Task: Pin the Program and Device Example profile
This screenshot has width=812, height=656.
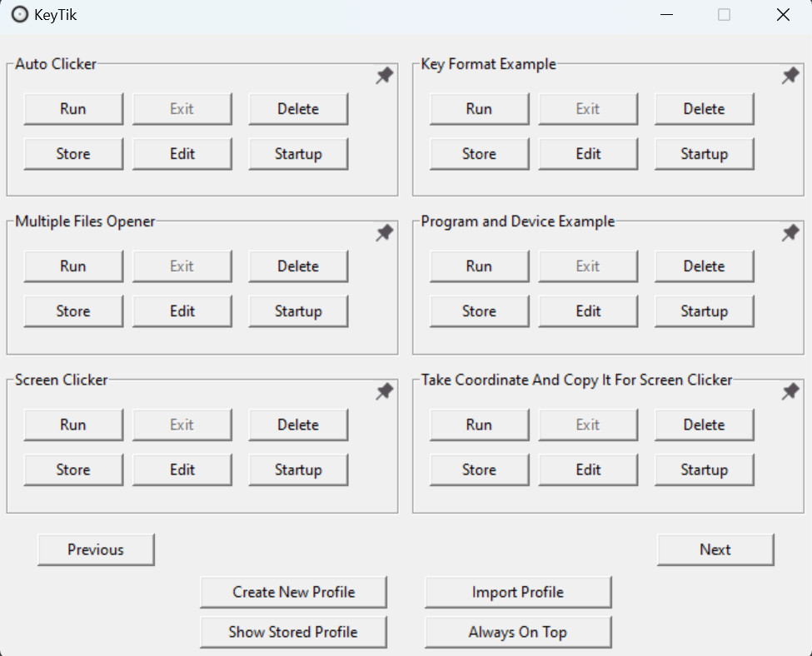Action: tap(790, 234)
